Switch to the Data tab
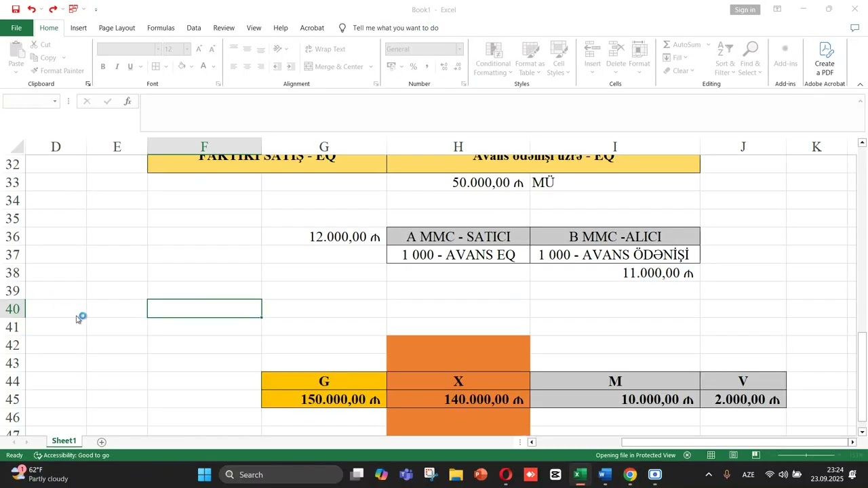 pos(194,28)
